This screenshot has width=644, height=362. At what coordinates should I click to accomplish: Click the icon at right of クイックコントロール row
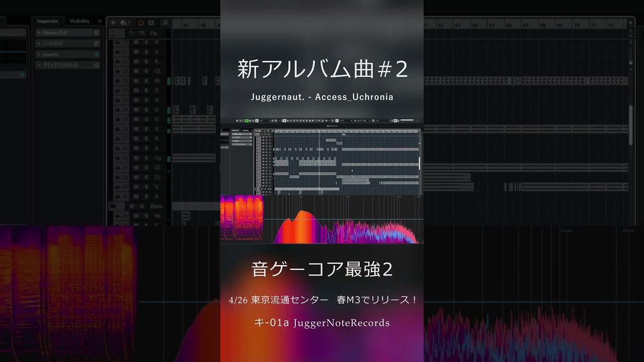click(x=96, y=65)
